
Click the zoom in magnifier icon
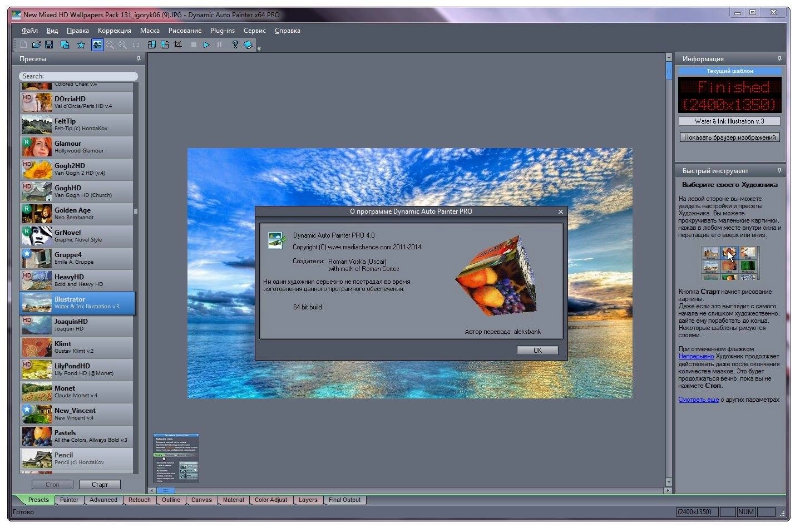pyautogui.click(x=122, y=45)
